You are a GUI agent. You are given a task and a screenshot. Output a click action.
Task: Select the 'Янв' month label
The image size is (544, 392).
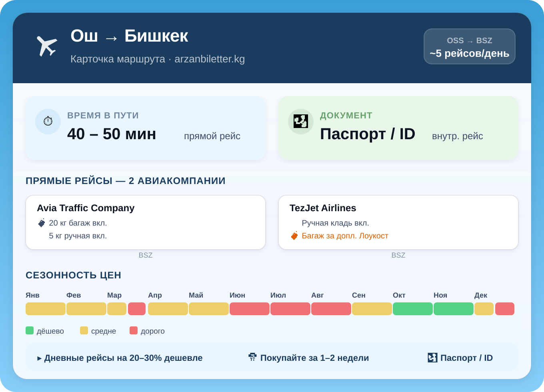(32, 295)
